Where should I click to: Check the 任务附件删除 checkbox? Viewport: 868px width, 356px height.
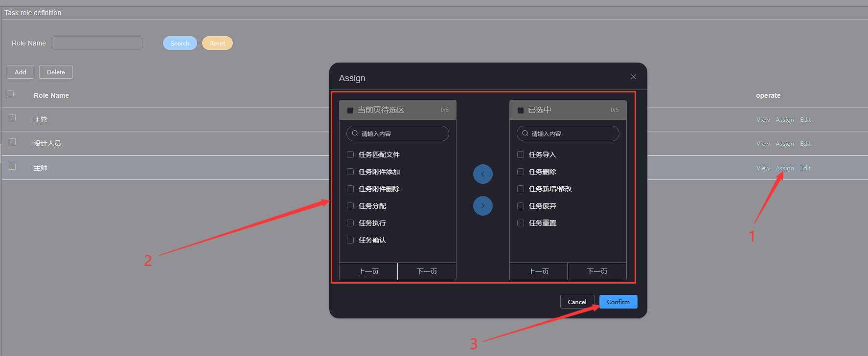[x=350, y=189]
